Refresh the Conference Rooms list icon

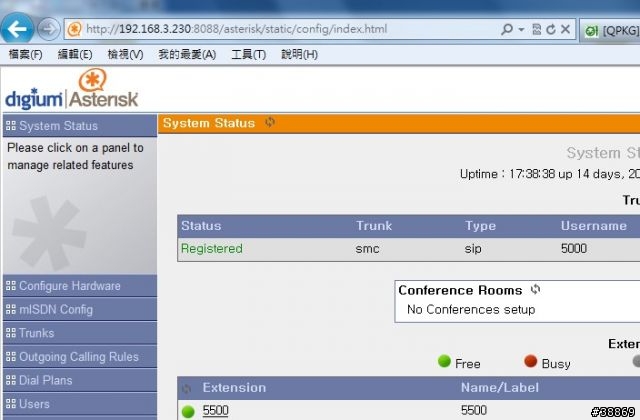point(535,289)
